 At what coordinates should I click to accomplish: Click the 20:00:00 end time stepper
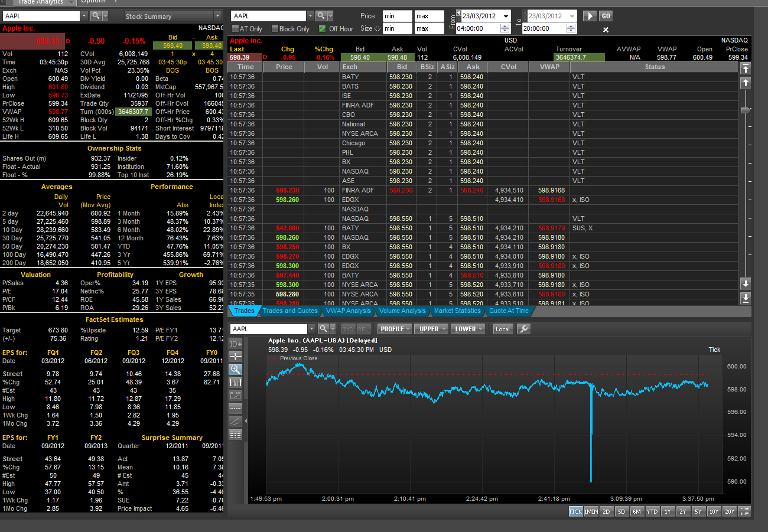point(571,28)
